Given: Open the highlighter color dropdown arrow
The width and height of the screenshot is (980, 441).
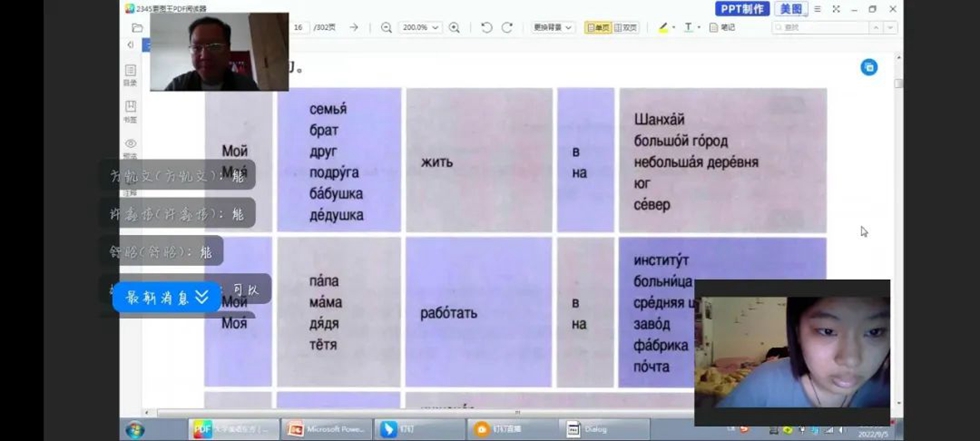Looking at the screenshot, I should (674, 28).
